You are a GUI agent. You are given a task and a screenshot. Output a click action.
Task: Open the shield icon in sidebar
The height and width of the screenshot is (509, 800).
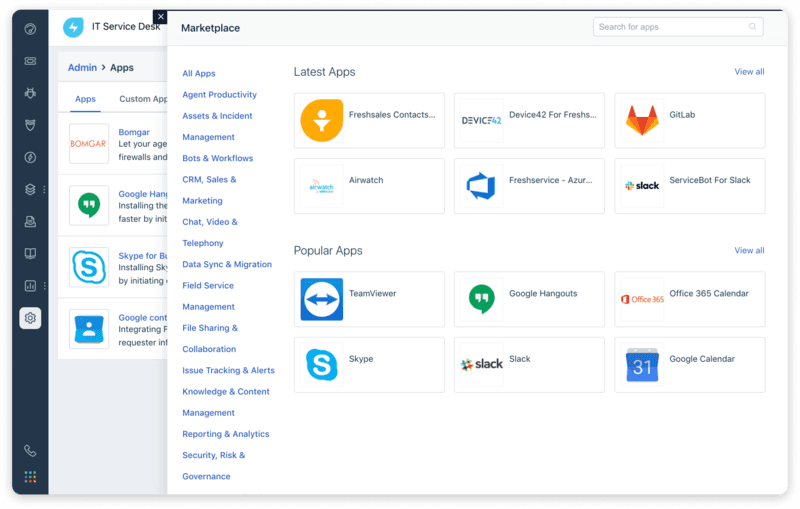30,125
